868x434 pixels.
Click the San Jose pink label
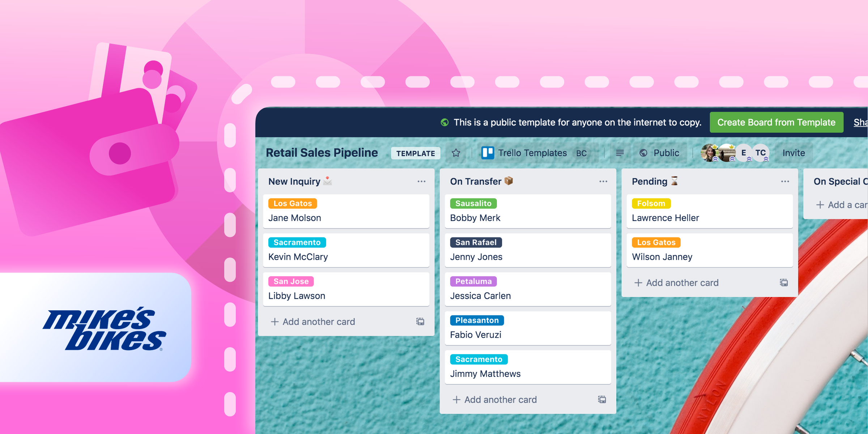click(x=291, y=281)
